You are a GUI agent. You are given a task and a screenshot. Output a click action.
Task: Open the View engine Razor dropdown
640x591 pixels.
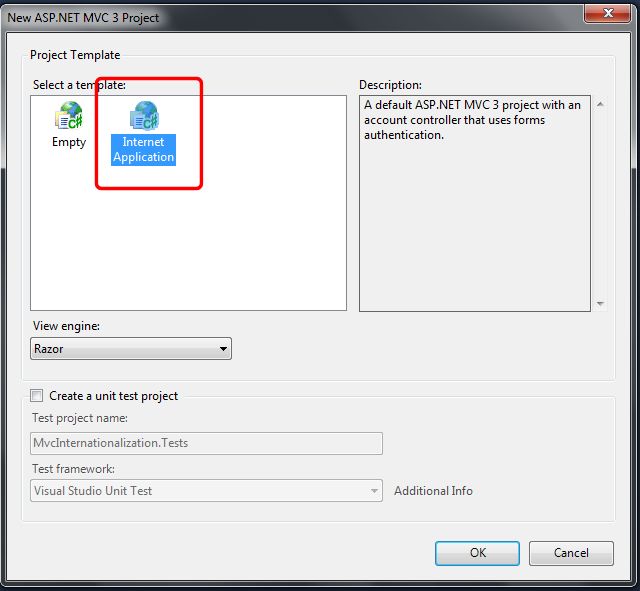[131, 349]
